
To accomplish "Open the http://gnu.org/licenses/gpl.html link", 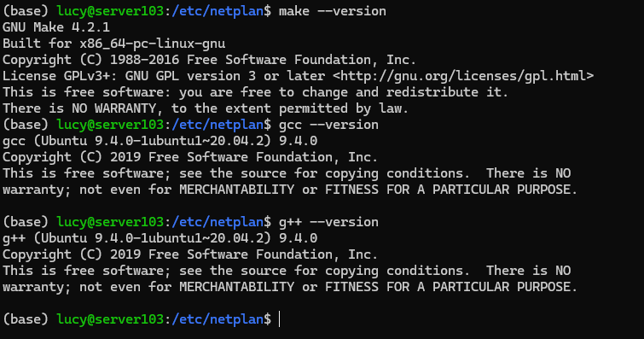I will 463,76.
